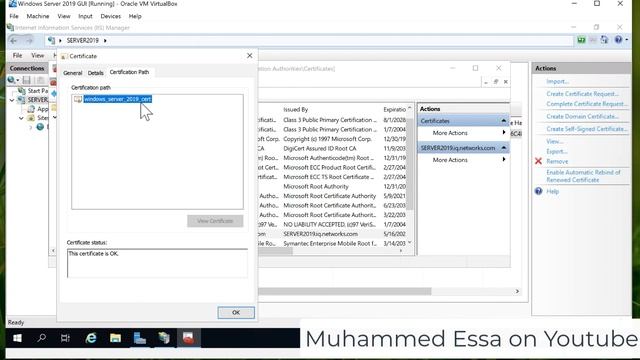Click Complete Certificate Request... link
This screenshot has width=640, height=360.
pos(587,104)
